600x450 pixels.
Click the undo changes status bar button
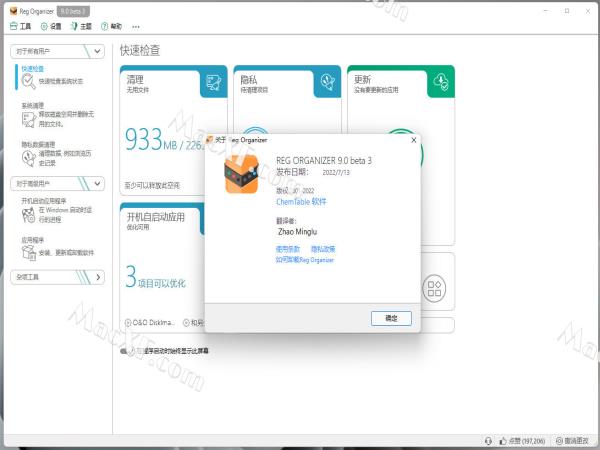[x=572, y=441]
